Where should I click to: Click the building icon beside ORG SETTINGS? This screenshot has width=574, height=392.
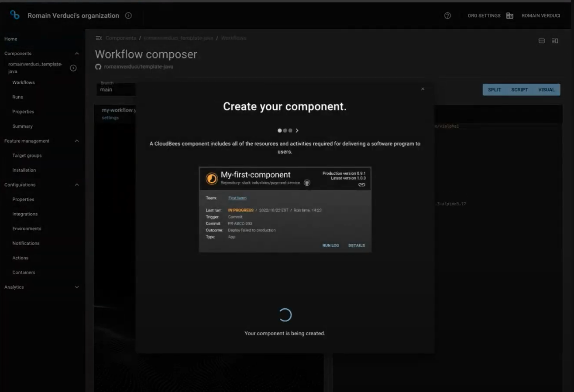509,16
